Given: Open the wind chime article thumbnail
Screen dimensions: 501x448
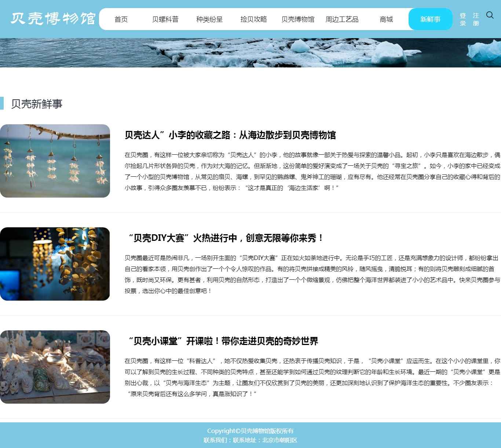Looking at the screenshot, I should 55,161.
